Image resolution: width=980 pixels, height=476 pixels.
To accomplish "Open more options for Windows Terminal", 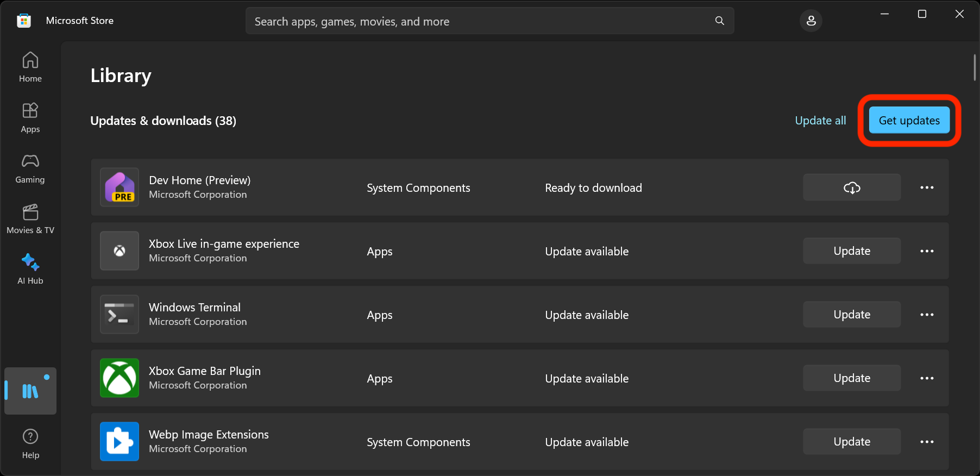I will 927,315.
